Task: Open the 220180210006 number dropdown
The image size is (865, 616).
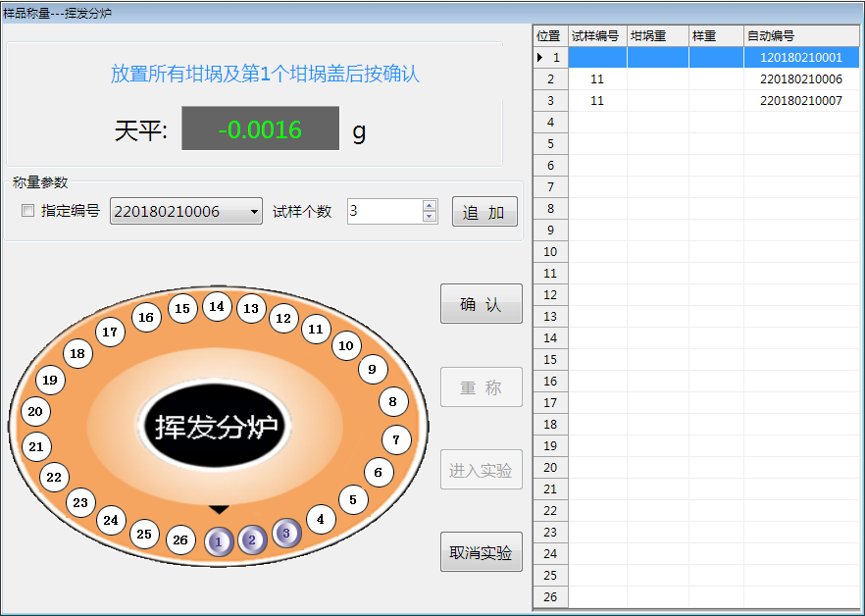Action: 254,211
